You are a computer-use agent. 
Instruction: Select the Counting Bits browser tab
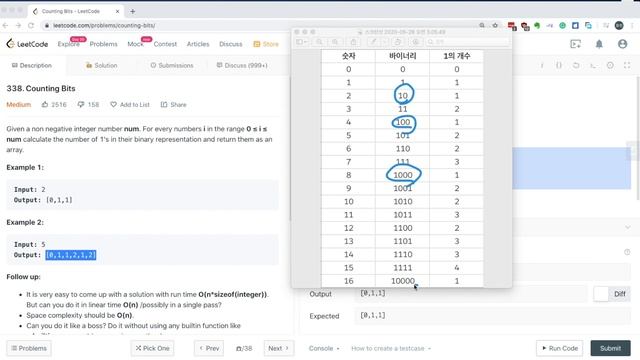click(76, 11)
